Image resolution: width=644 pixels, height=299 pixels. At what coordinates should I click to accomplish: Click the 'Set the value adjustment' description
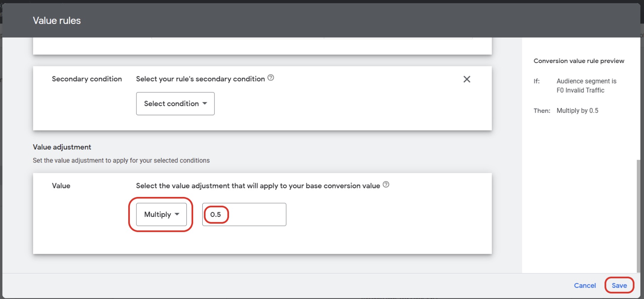(x=121, y=160)
